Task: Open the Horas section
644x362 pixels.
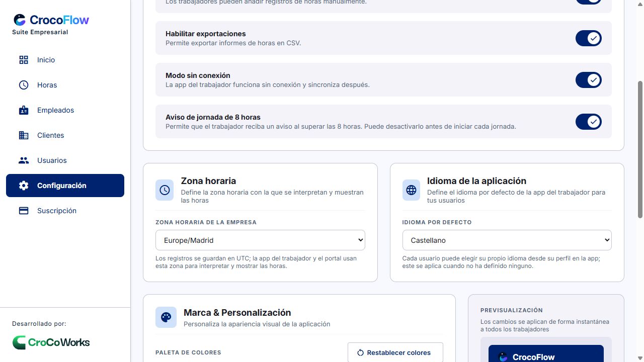Action: (65, 85)
